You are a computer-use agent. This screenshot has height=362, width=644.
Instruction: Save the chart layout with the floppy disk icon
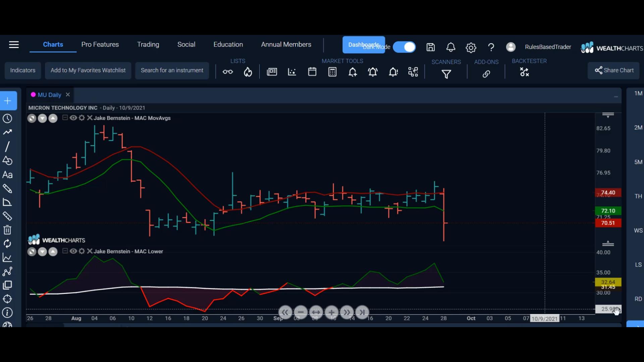(431, 47)
